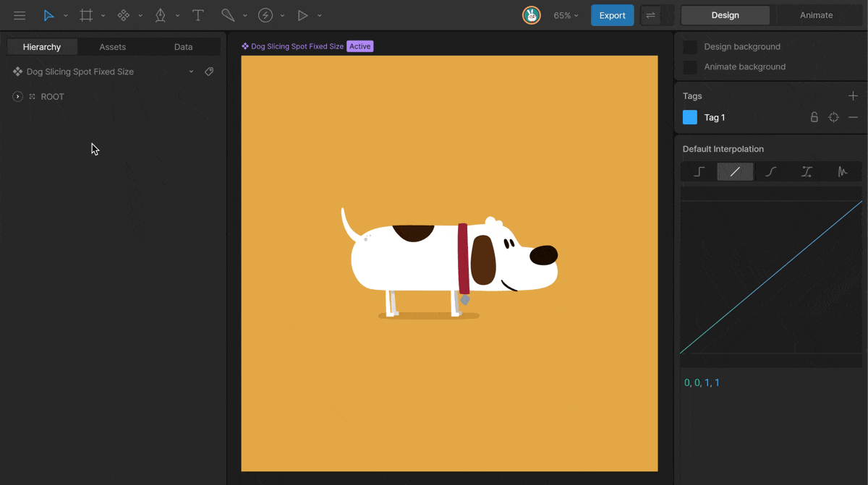Open the hamburger main menu

point(20,15)
